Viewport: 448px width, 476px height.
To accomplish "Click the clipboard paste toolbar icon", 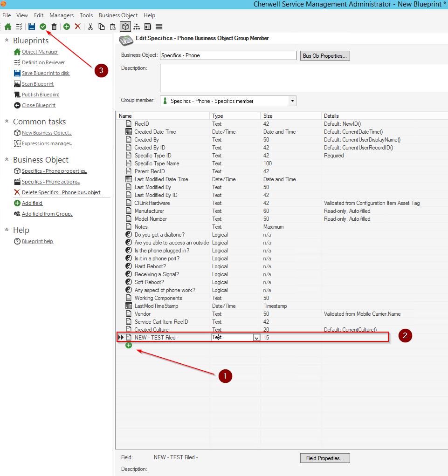I will (x=113, y=27).
